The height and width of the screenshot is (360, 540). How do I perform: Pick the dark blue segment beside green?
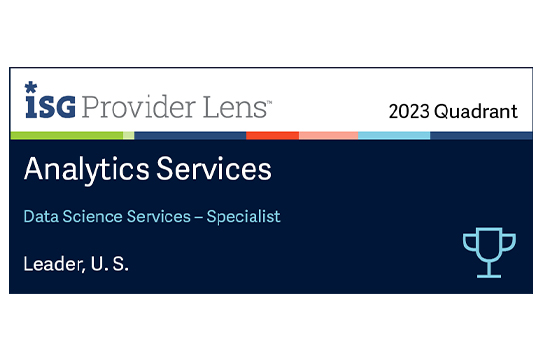point(190,135)
